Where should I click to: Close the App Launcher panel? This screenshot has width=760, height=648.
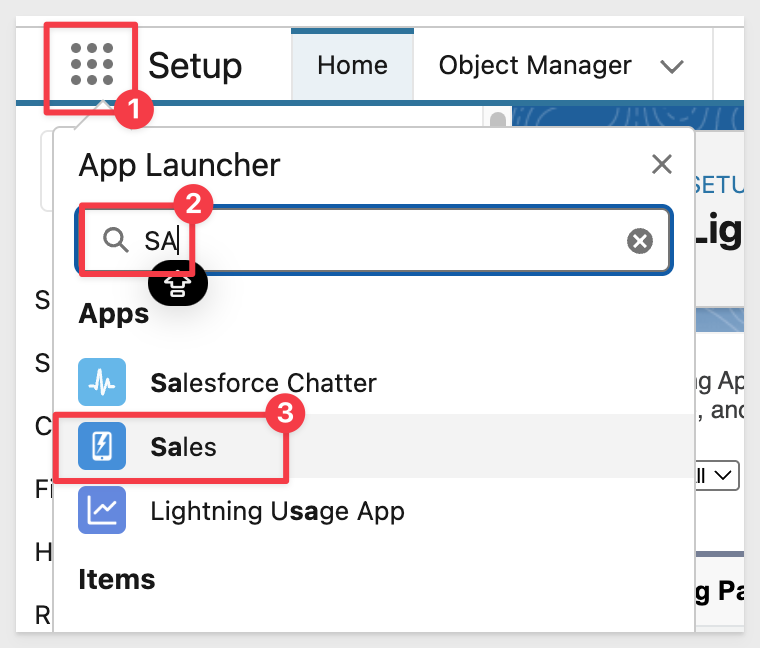tap(662, 164)
